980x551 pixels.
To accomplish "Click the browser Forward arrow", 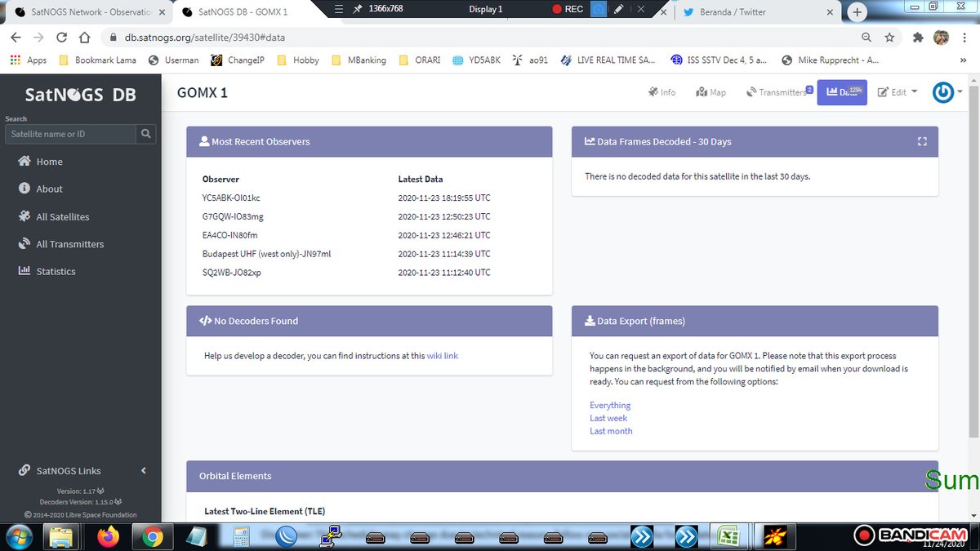I will tap(38, 38).
